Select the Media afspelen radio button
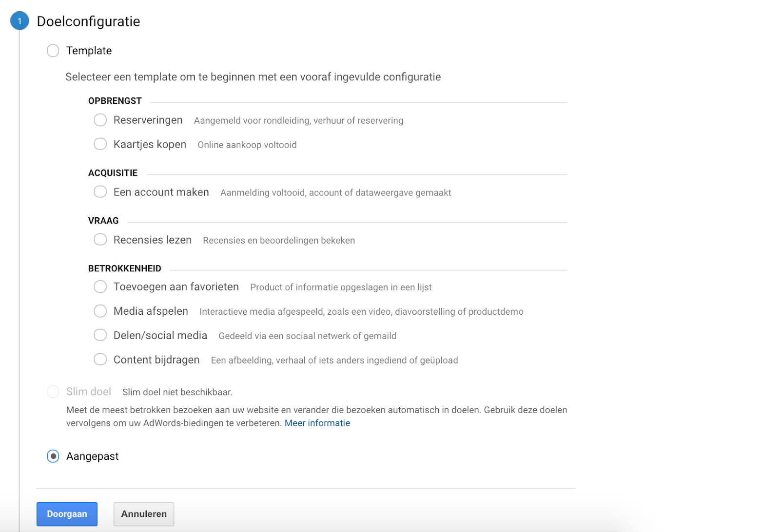Image resolution: width=780 pixels, height=532 pixels. [x=100, y=311]
